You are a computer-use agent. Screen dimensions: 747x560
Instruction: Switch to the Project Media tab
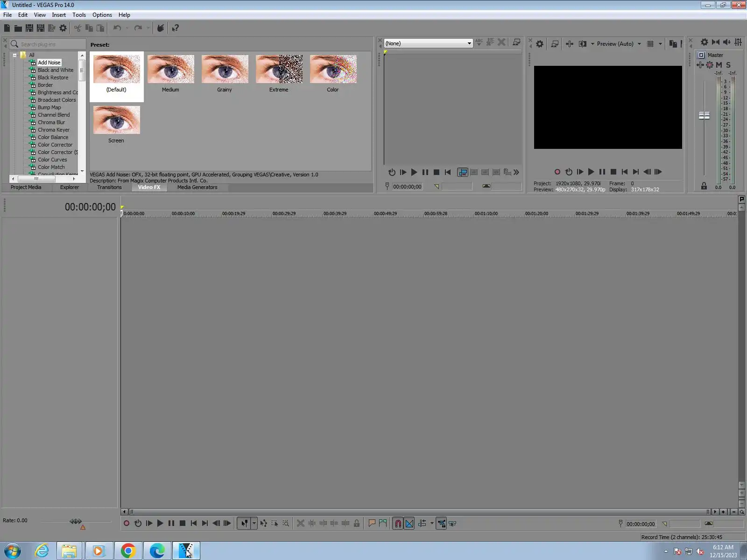tap(26, 187)
